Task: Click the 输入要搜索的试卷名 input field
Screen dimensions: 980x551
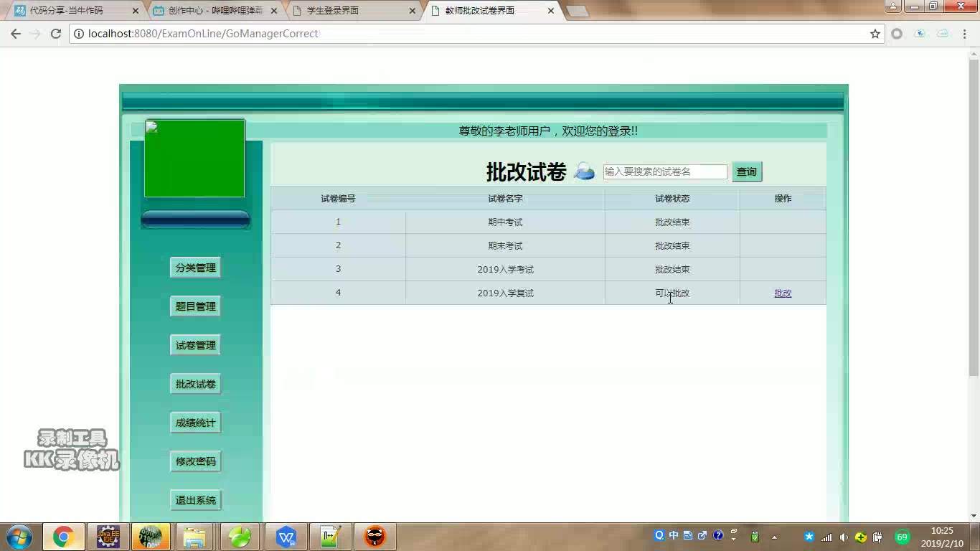Action: (665, 171)
